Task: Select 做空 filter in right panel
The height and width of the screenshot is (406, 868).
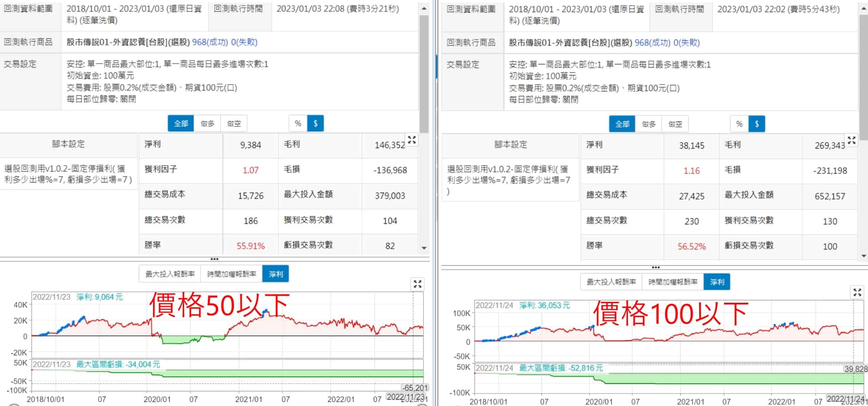Action: click(675, 124)
